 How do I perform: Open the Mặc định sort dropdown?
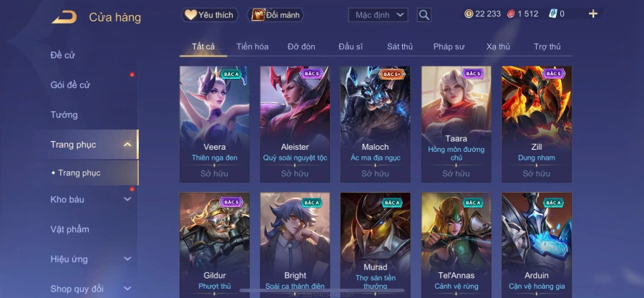pos(378,15)
